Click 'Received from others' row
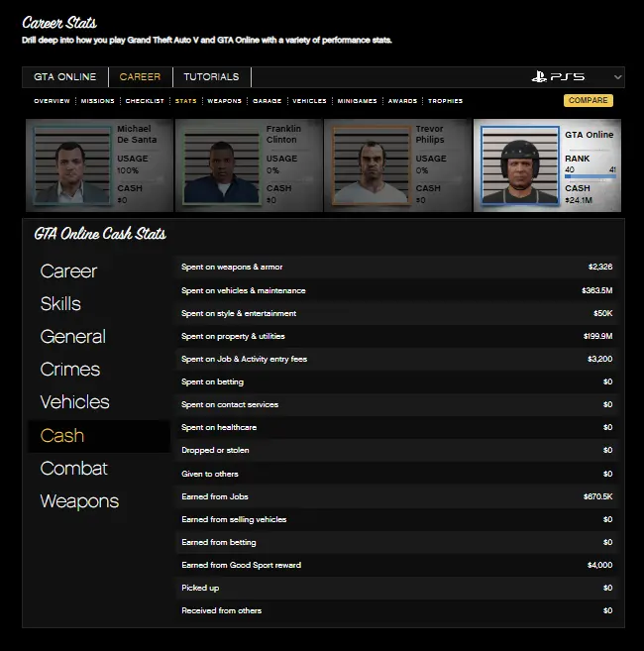 pyautogui.click(x=397, y=610)
